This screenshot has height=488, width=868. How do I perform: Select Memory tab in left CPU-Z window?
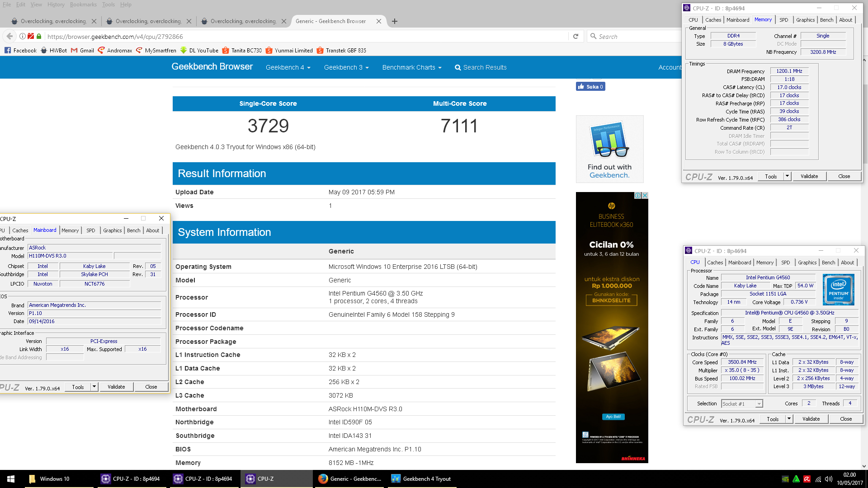[x=70, y=230]
